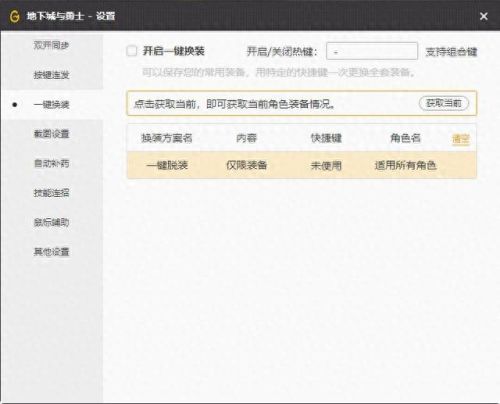Open the 双开同步 settings tab
The image size is (500, 404).
51,45
